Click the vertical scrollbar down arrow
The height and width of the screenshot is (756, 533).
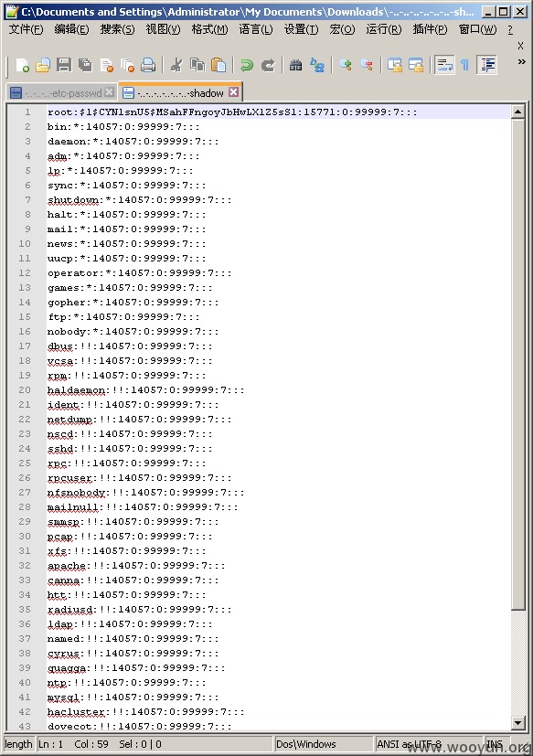518,723
